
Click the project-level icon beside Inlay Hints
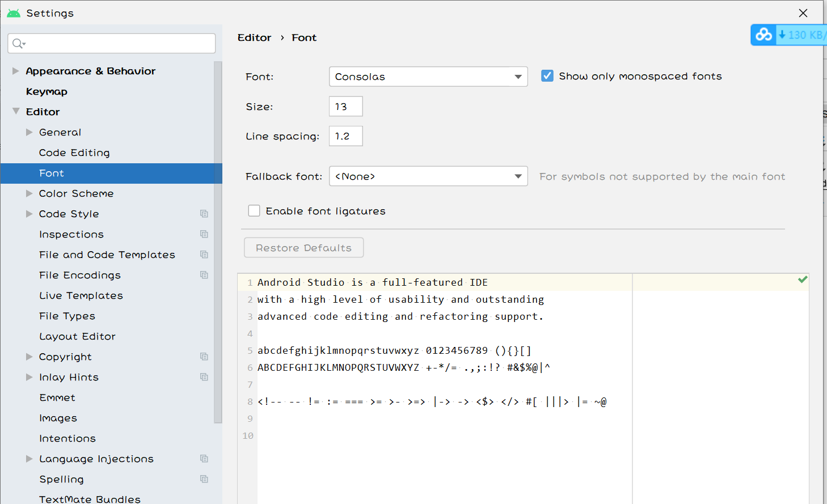(x=204, y=377)
